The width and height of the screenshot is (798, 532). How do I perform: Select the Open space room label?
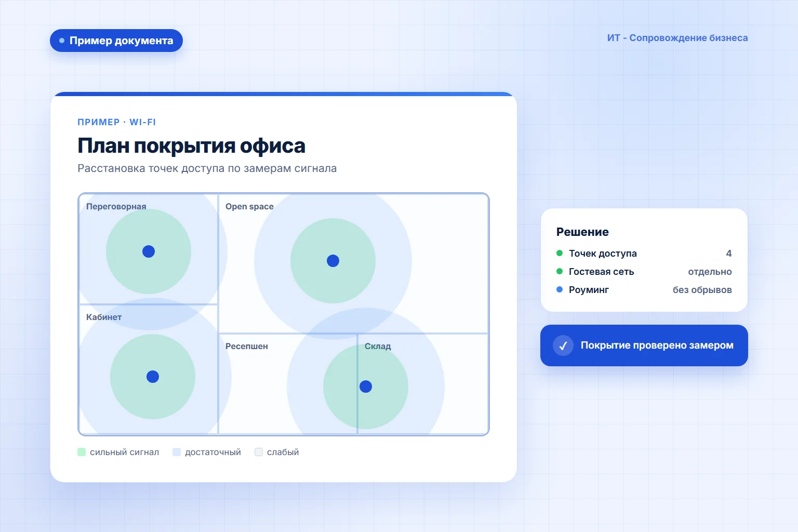coord(249,206)
